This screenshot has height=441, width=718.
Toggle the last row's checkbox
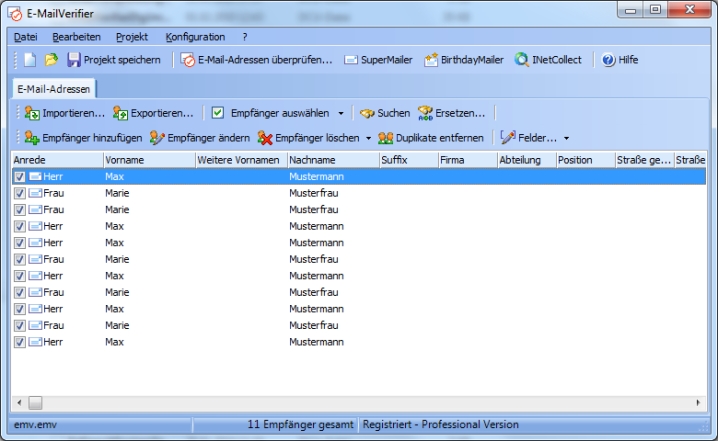click(x=20, y=342)
